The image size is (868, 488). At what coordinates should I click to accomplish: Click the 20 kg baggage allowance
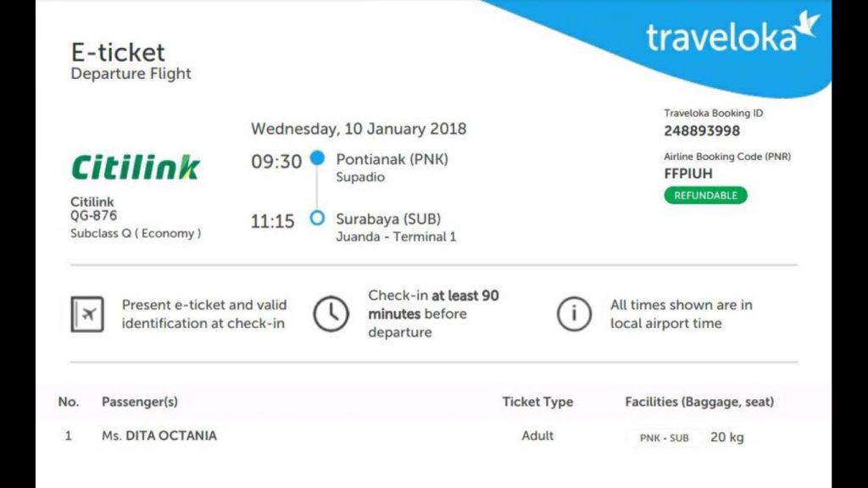pos(727,437)
